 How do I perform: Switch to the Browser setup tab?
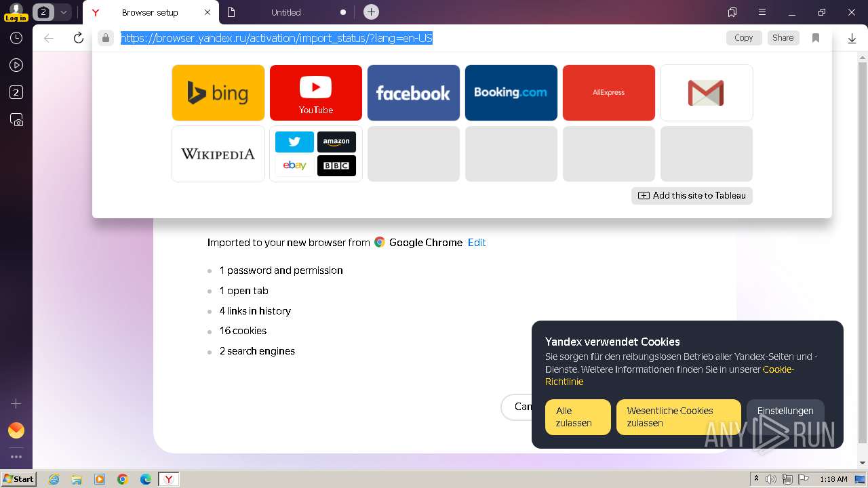(150, 12)
